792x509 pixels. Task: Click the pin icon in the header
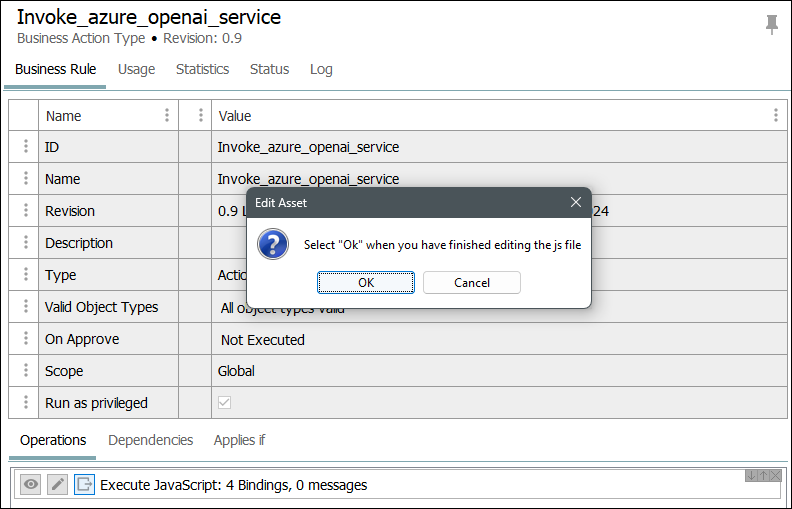click(x=771, y=25)
